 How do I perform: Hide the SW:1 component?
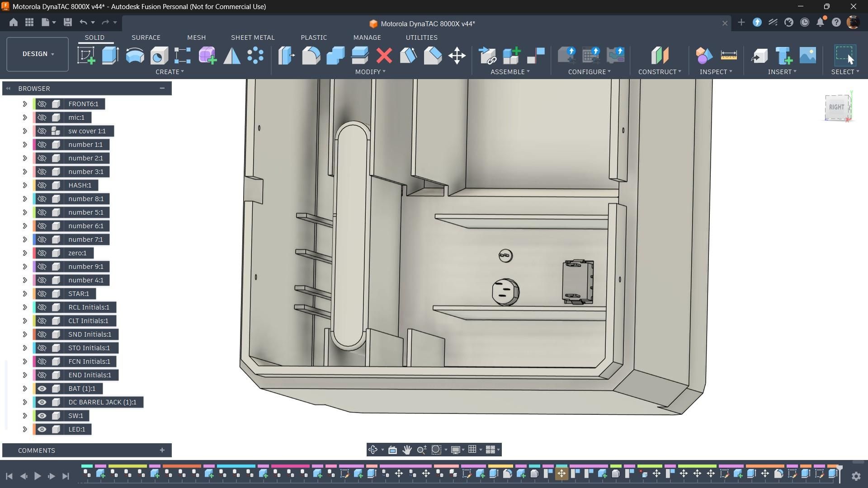[x=42, y=416]
